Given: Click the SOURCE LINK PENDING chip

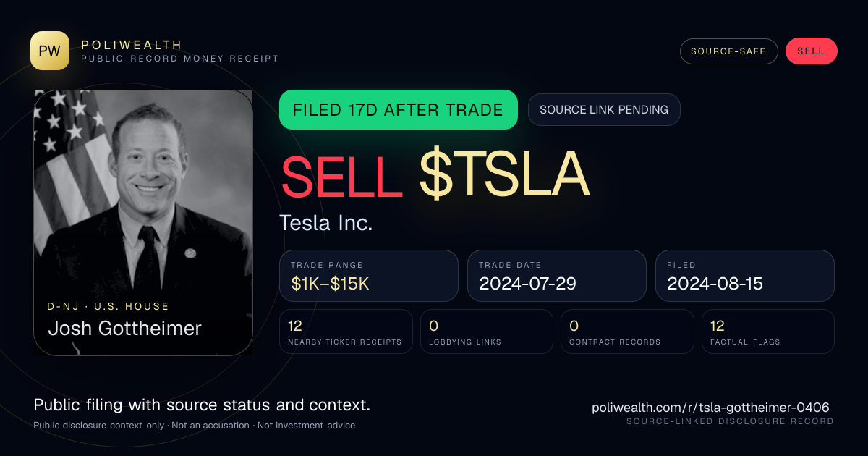Looking at the screenshot, I should [604, 110].
